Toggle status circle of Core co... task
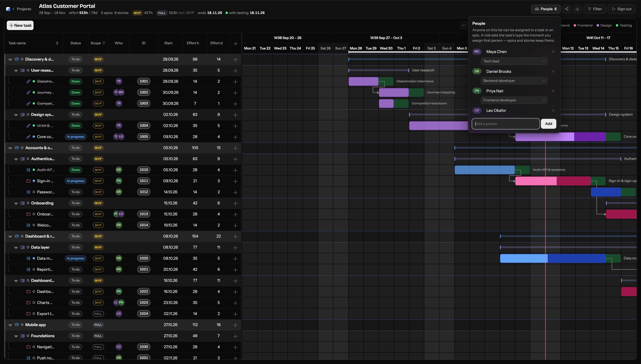641x364 pixels. click(34, 137)
